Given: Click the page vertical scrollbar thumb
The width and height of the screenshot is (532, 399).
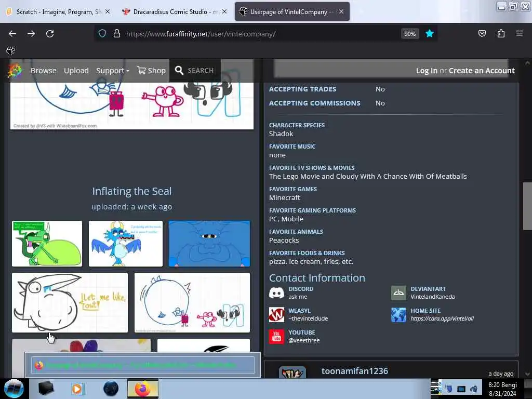Looking at the screenshot, I should coord(527,206).
